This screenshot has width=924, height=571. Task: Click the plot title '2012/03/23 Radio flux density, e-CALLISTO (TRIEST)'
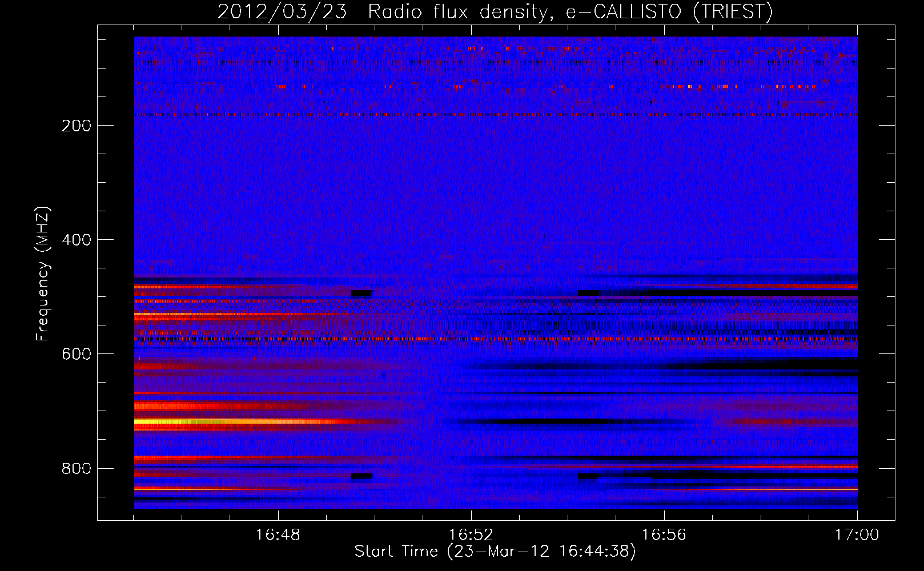click(495, 12)
